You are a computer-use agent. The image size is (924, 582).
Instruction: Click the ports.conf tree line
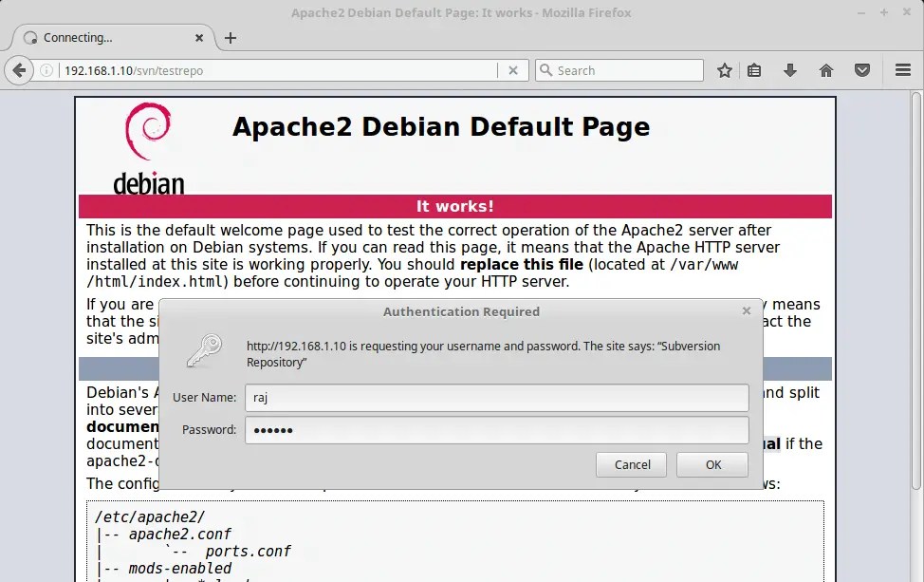(x=249, y=552)
